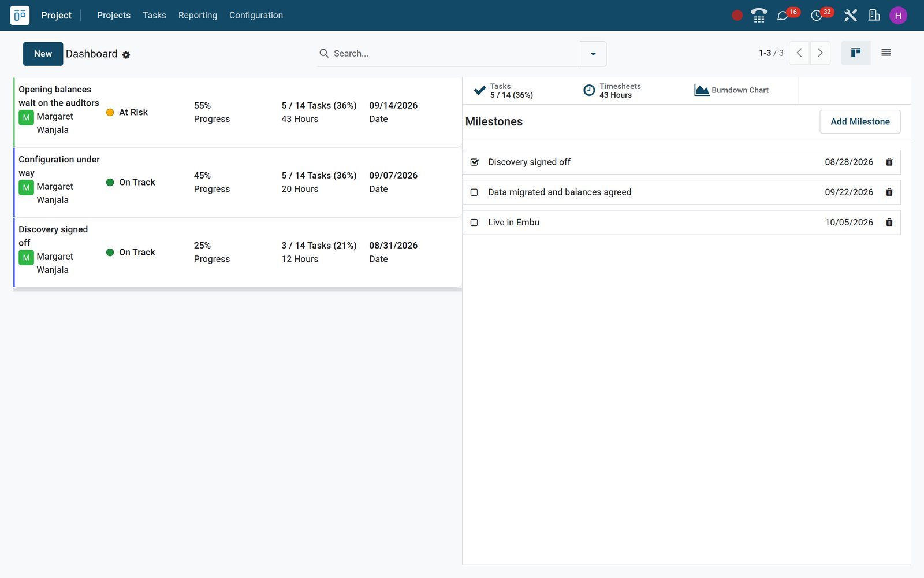Click Margaret Wanjala avatar on Opening balances update
Screen dimensions: 924x578
(26, 117)
